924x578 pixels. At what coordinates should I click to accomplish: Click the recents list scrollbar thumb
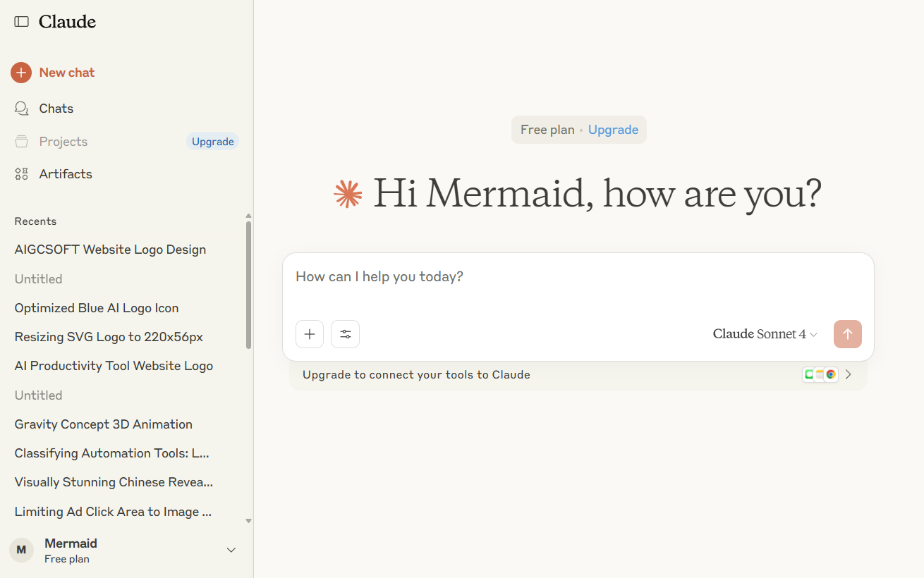coord(248,284)
